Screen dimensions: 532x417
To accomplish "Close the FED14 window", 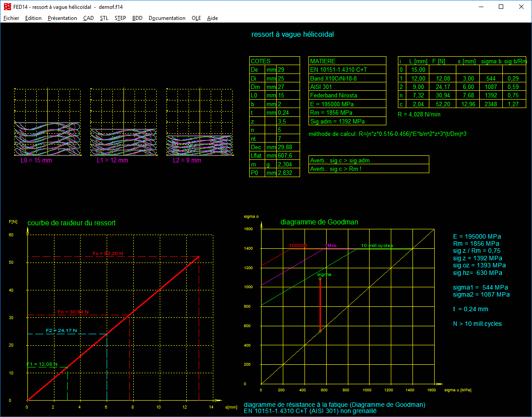I will coord(521,7).
